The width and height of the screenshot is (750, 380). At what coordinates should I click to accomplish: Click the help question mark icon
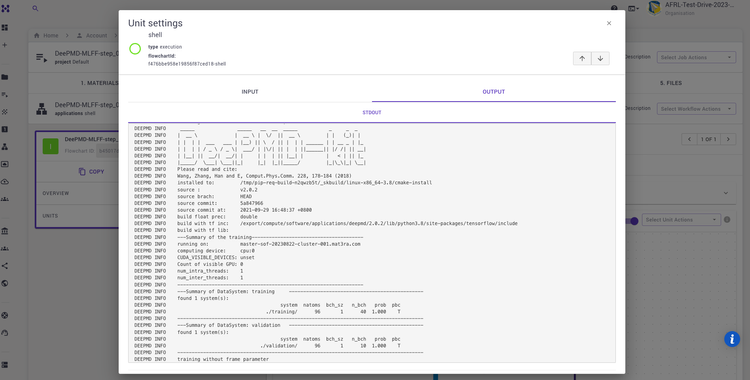[614, 8]
